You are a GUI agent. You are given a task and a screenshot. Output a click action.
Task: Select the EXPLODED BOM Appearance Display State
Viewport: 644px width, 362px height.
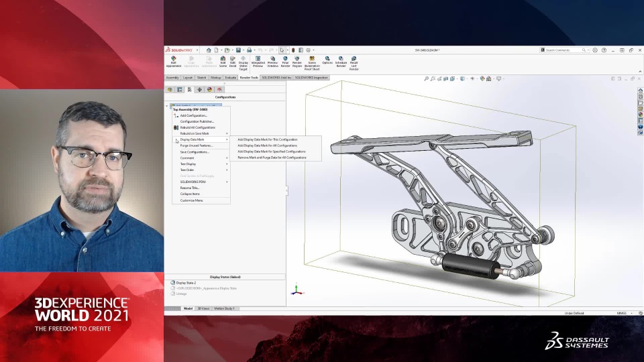[204, 288]
